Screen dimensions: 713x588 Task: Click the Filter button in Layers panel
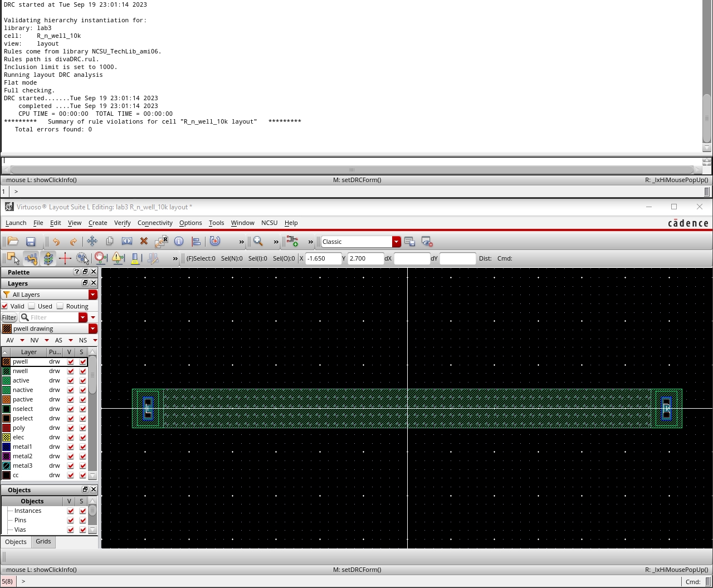pyautogui.click(x=9, y=317)
